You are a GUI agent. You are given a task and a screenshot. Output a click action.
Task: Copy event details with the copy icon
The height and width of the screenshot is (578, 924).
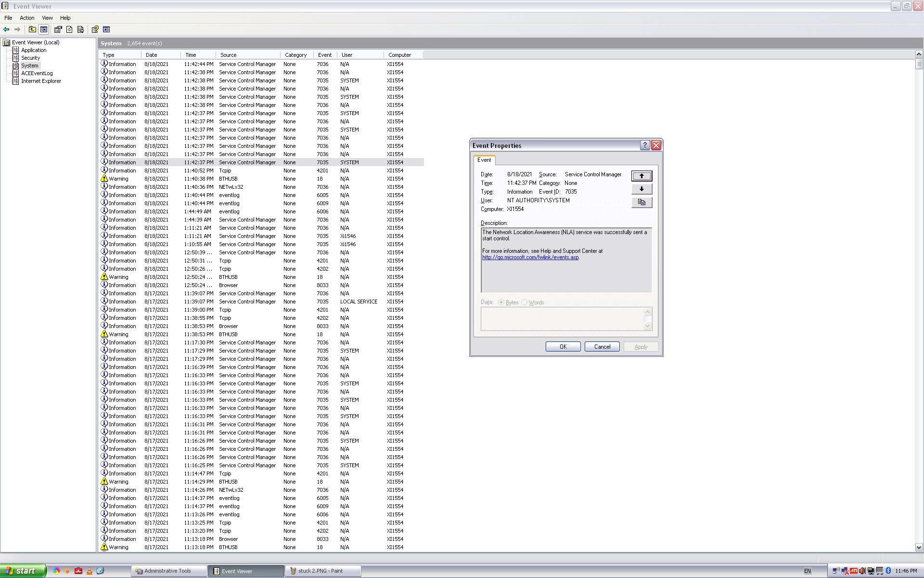(x=642, y=202)
